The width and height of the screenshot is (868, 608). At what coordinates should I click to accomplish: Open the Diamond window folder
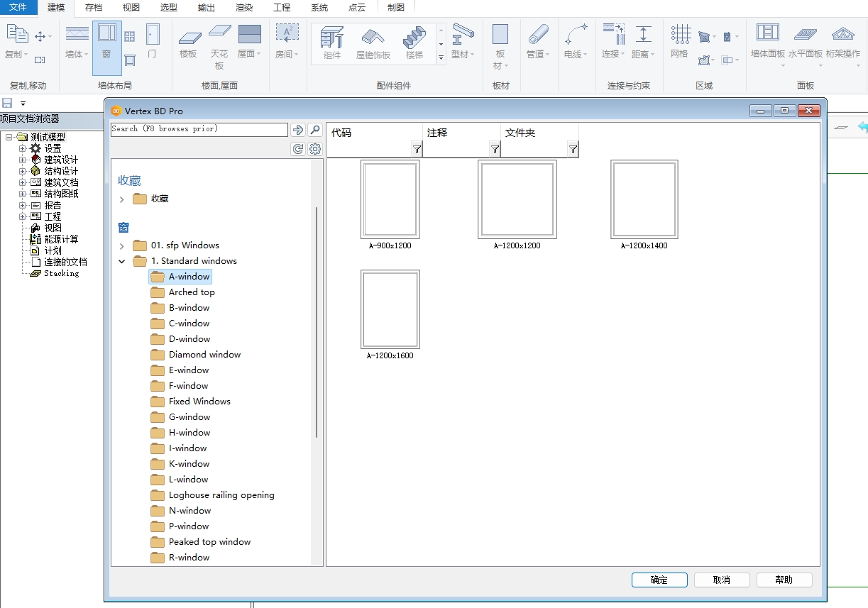coord(204,355)
